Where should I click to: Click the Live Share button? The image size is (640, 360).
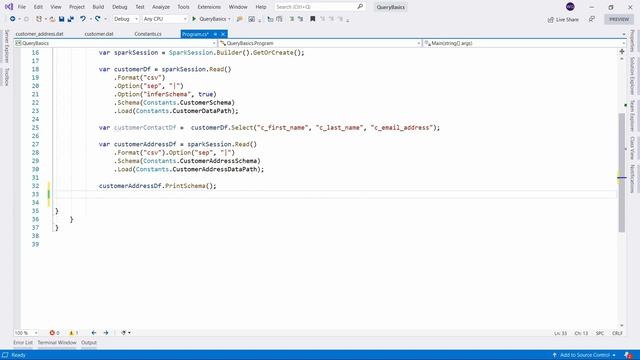tap(563, 19)
